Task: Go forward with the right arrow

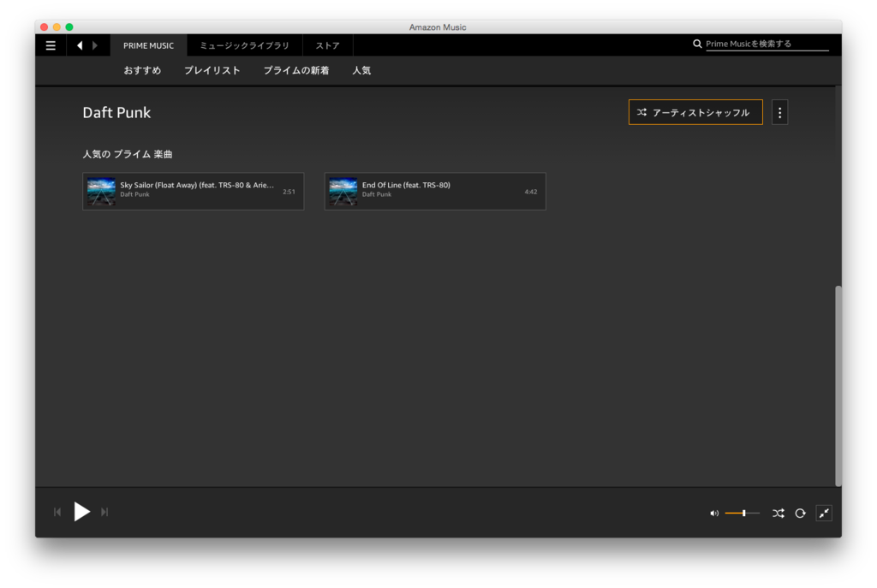Action: point(94,45)
